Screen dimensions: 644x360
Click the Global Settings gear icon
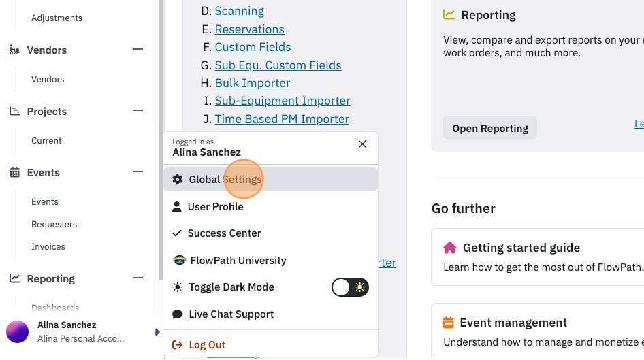pos(178,180)
